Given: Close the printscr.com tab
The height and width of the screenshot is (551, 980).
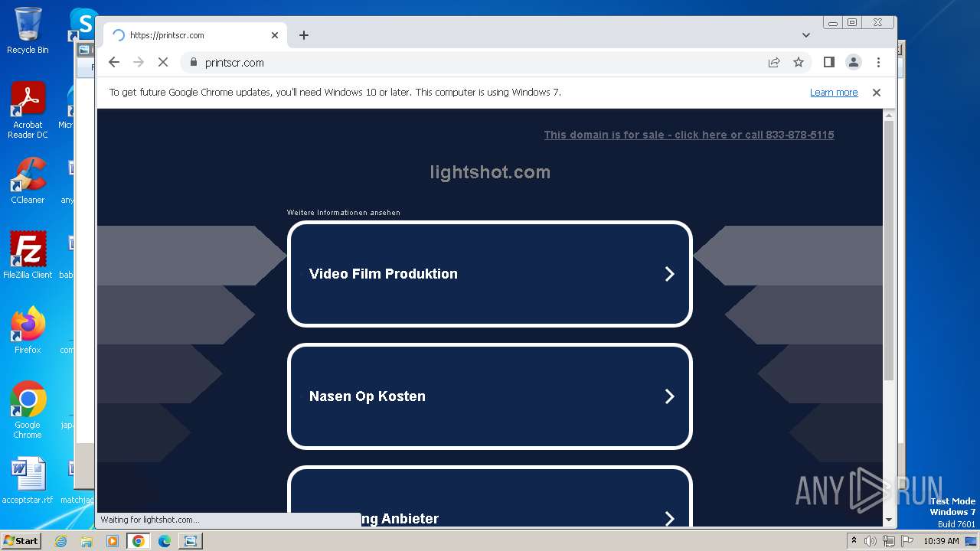Looking at the screenshot, I should pos(275,35).
